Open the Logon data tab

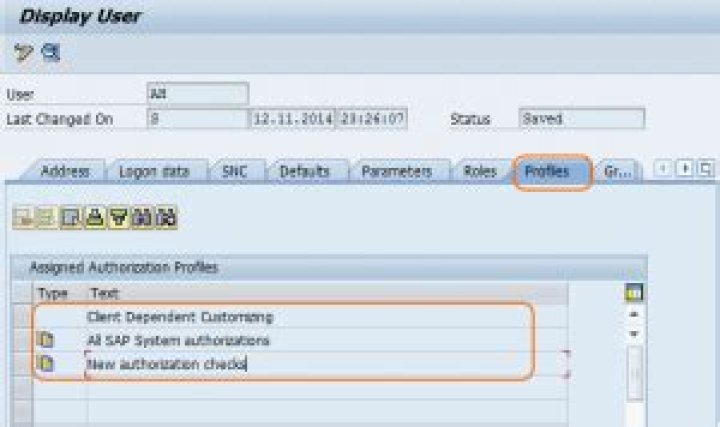pos(154,171)
